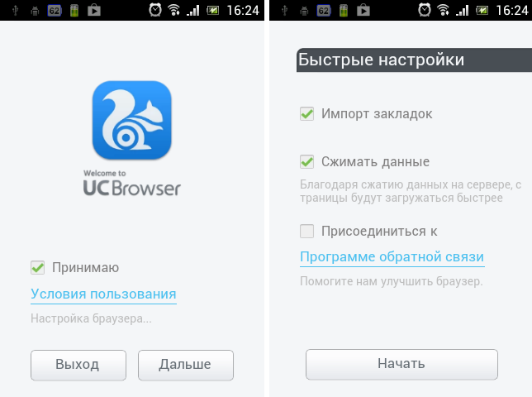
Task: Disable the Сжимать данные checkbox
Action: (x=306, y=161)
